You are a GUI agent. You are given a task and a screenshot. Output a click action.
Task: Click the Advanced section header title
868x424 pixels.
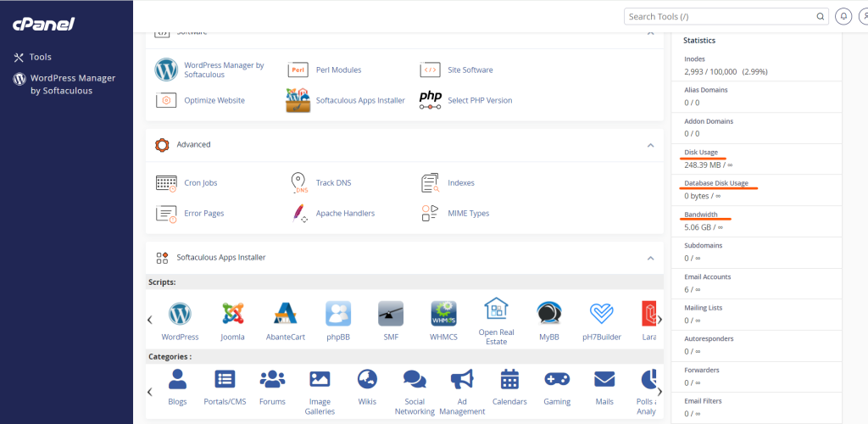[x=193, y=144]
